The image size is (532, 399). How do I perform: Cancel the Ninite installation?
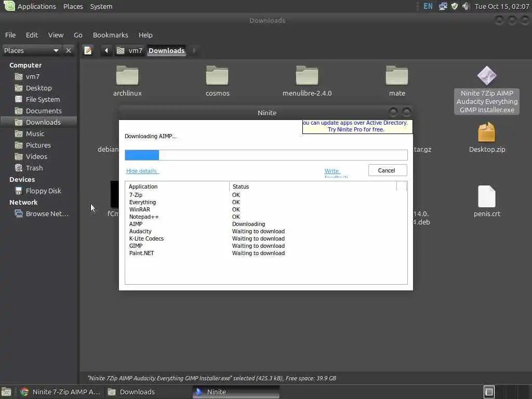click(388, 170)
